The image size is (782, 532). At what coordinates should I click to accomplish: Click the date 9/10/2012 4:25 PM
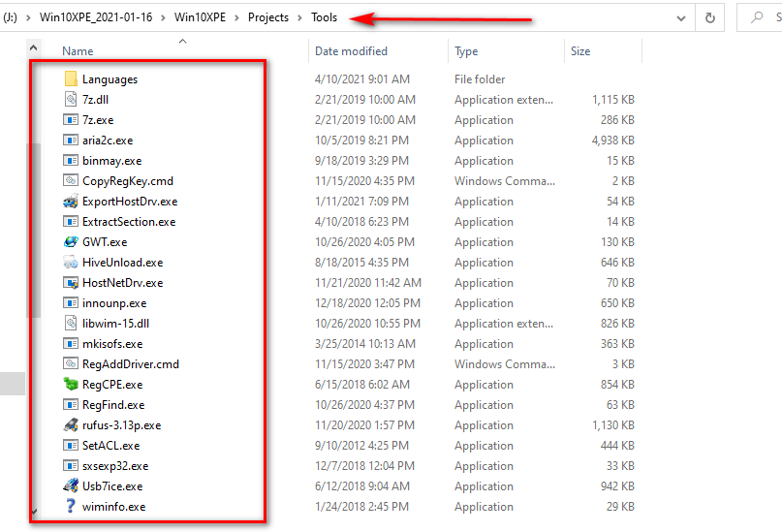tap(361, 445)
